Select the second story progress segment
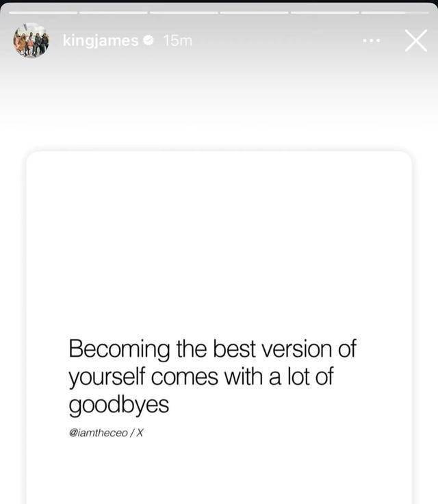This screenshot has width=438, height=504. point(114,12)
